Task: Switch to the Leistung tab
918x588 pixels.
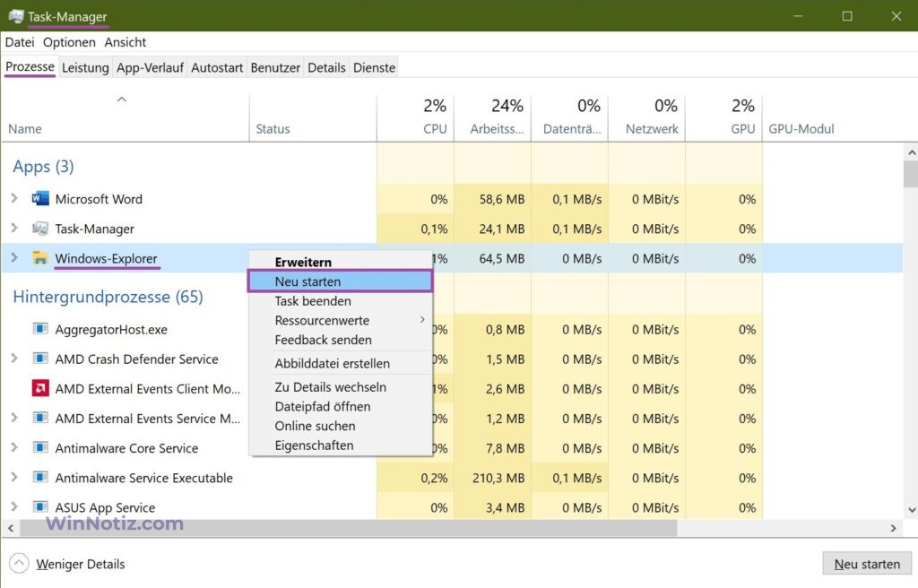Action: click(x=85, y=66)
